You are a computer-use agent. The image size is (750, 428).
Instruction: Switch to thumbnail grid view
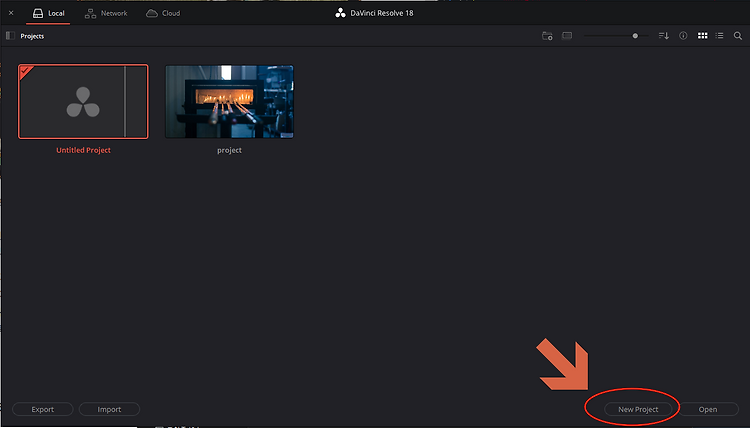[x=703, y=36]
